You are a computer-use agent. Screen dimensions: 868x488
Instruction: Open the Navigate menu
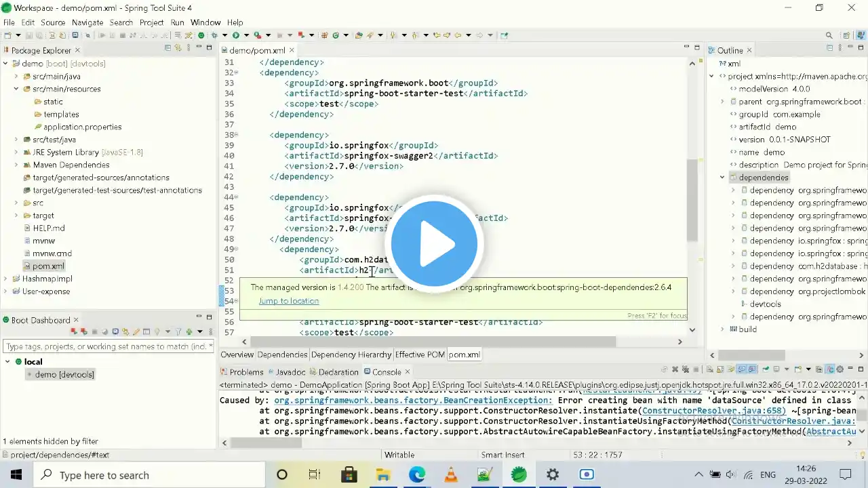(87, 22)
